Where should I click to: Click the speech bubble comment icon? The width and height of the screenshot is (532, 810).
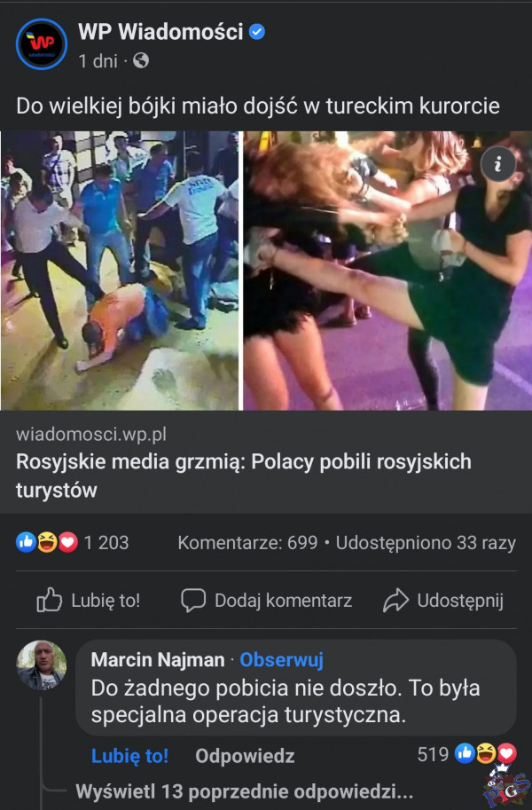pos(193,601)
